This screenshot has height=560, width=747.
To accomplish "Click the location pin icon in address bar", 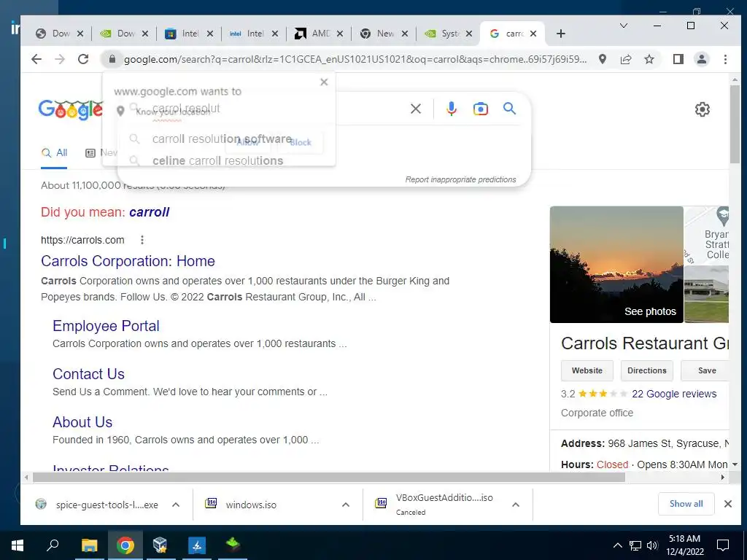I will point(603,59).
